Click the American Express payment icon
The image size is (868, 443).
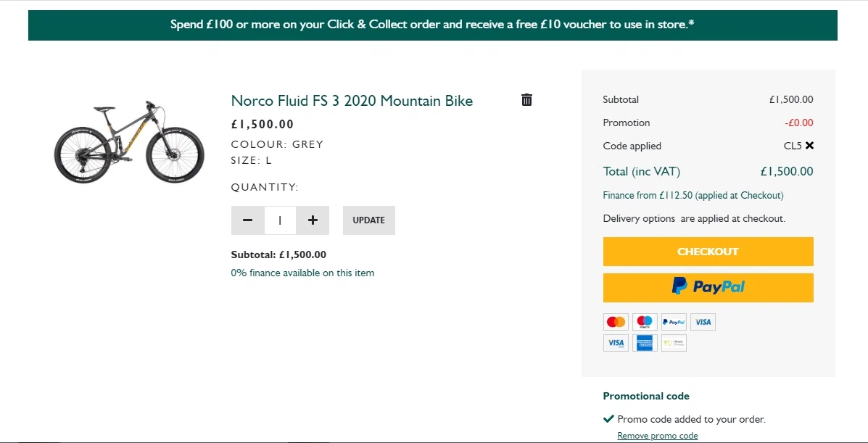(645, 343)
